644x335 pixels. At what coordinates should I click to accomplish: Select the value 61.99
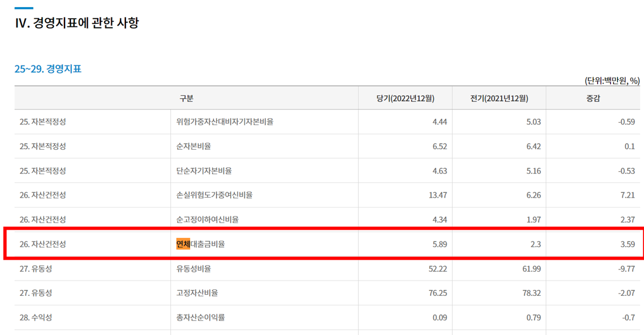532,269
